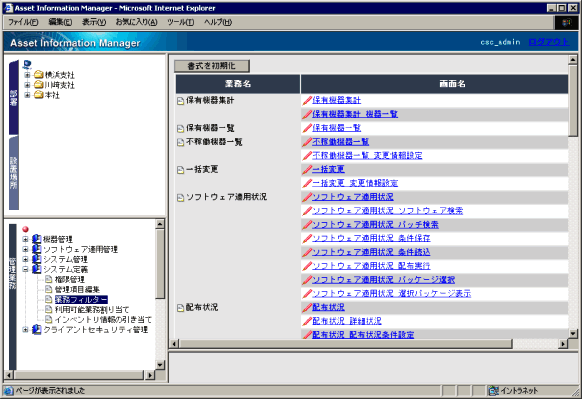This screenshot has height=399, width=582.
Task: Click the システム定義 book icon
Action: point(36,269)
